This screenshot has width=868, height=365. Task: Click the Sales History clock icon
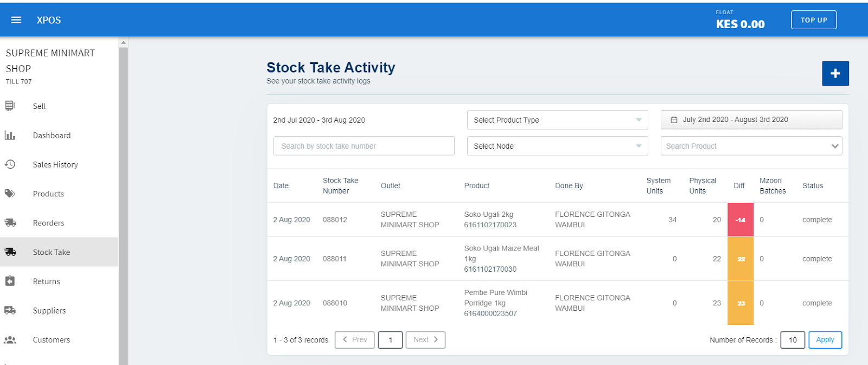(10, 164)
